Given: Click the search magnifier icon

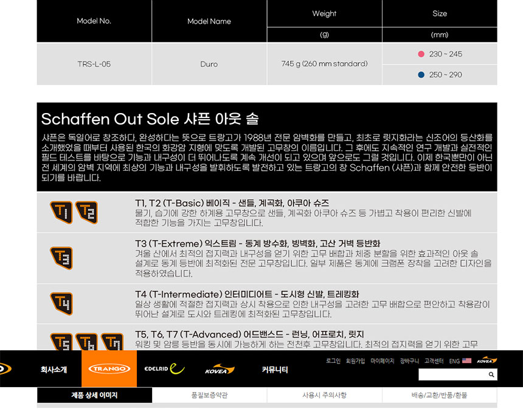Looking at the screenshot, I should pos(491,374).
